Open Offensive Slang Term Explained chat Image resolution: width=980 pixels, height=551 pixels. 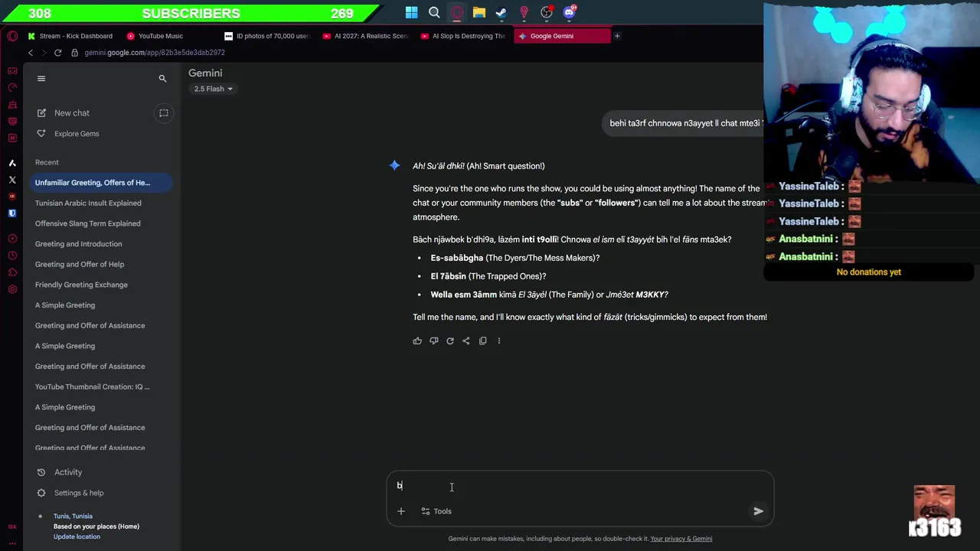point(87,223)
